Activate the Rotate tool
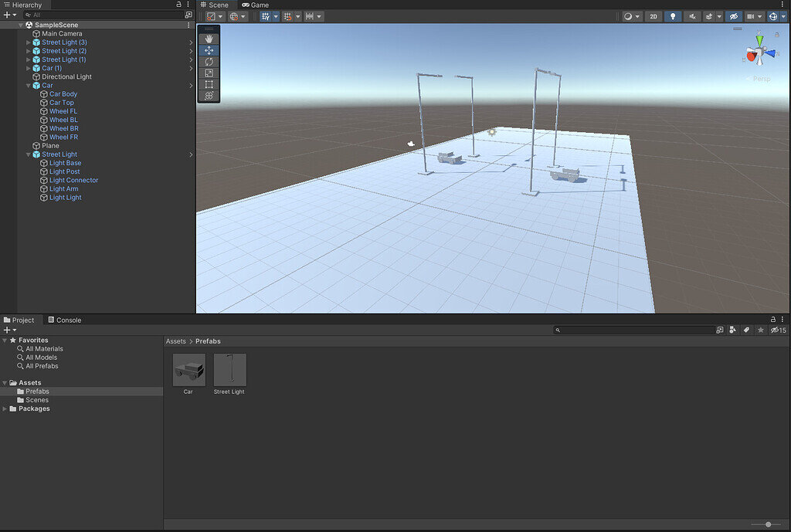 tap(209, 61)
